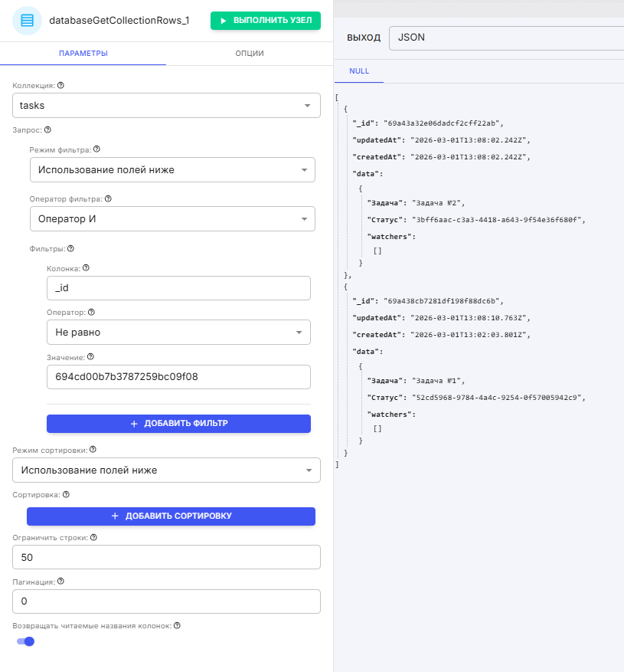
Task: Select the ПАРАМЕТРЫ tab
Action: click(83, 54)
